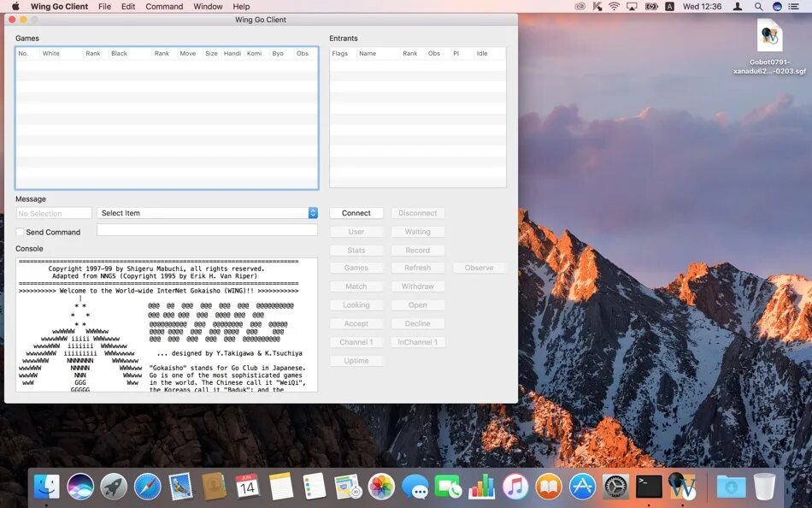Click Wing Go Client icon in dock
Image resolution: width=812 pixels, height=508 pixels.
(x=683, y=487)
